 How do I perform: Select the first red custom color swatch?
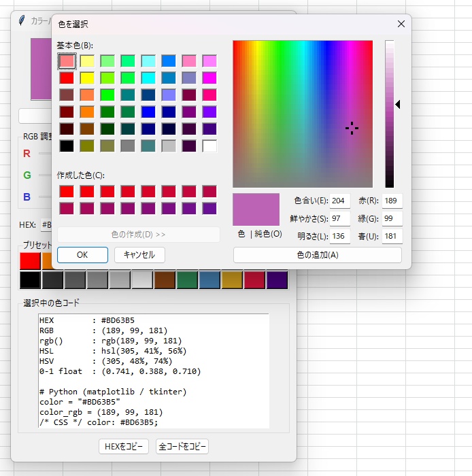[x=67, y=192]
